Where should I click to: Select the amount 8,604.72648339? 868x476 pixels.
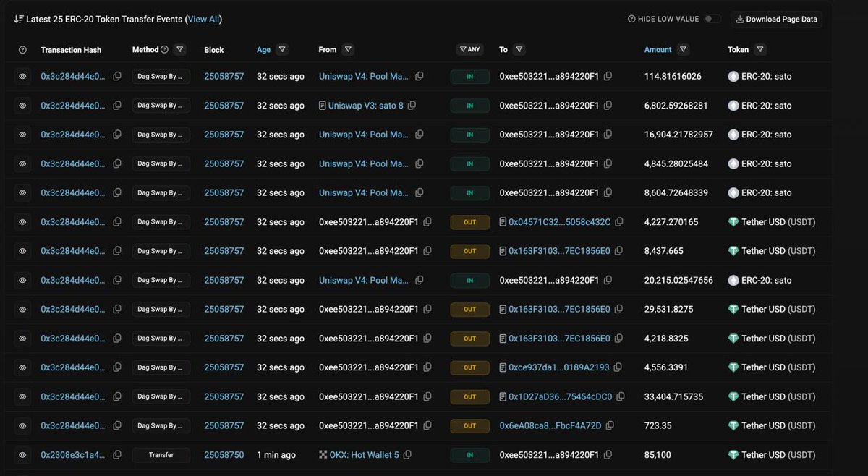[x=676, y=193]
